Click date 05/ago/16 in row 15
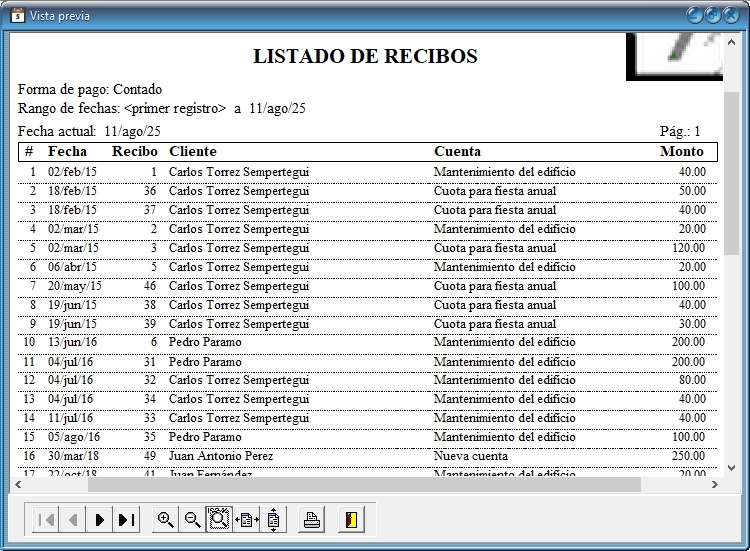This screenshot has width=750, height=551. (74, 437)
